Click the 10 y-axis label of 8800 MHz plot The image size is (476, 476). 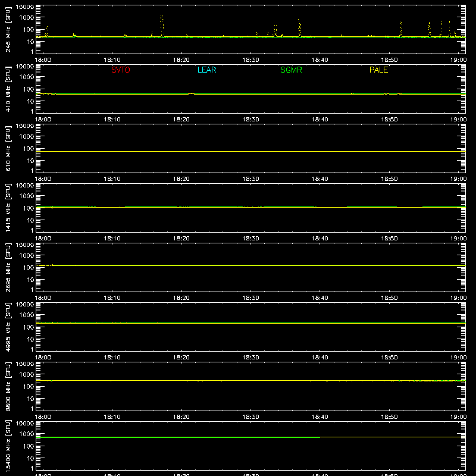(30, 399)
